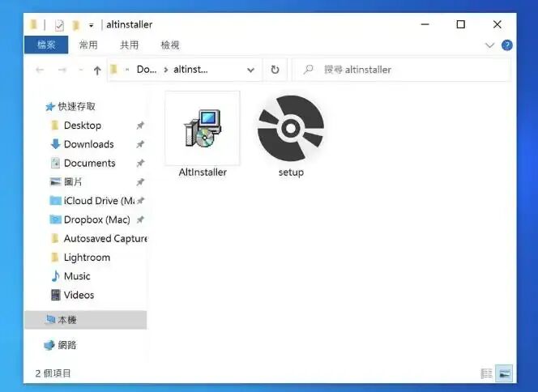The width and height of the screenshot is (538, 392).
Task: Click new folder quick access toolbar icon
Action: tap(75, 24)
